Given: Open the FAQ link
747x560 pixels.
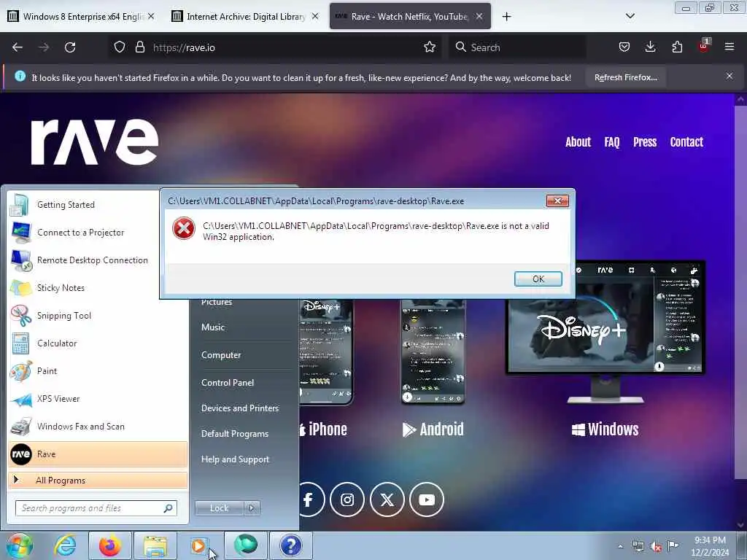Looking at the screenshot, I should pyautogui.click(x=612, y=142).
